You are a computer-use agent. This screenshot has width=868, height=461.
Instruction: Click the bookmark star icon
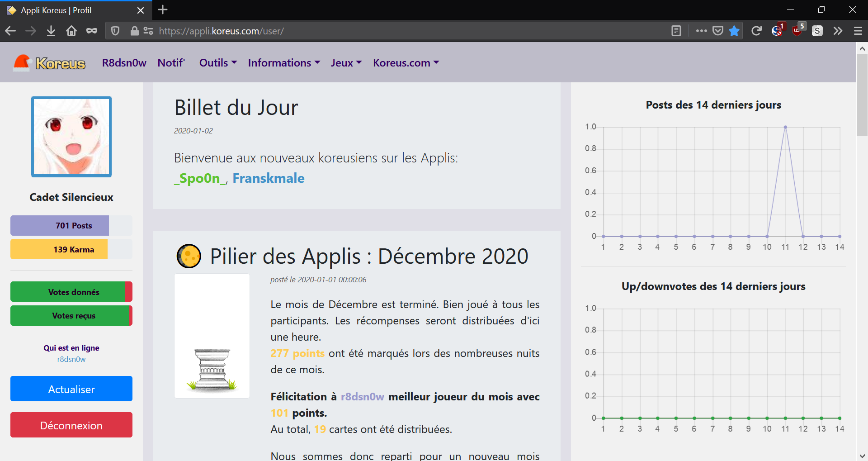[734, 31]
